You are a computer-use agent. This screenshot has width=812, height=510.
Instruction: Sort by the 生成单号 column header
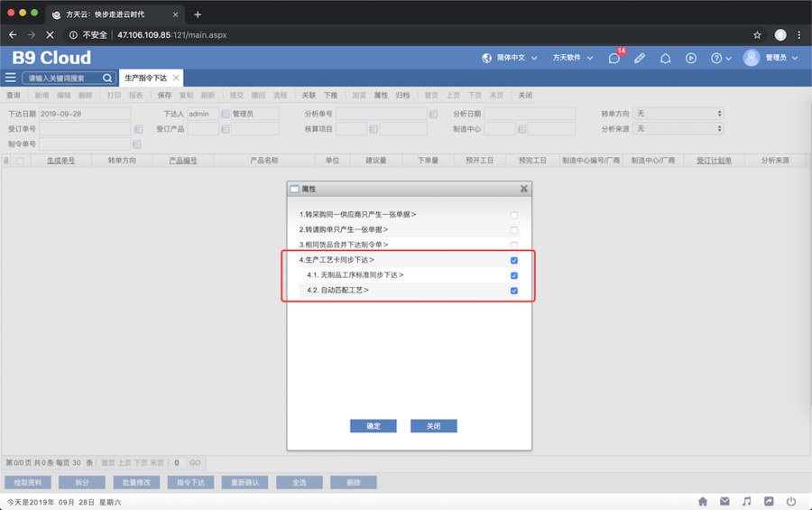point(60,161)
